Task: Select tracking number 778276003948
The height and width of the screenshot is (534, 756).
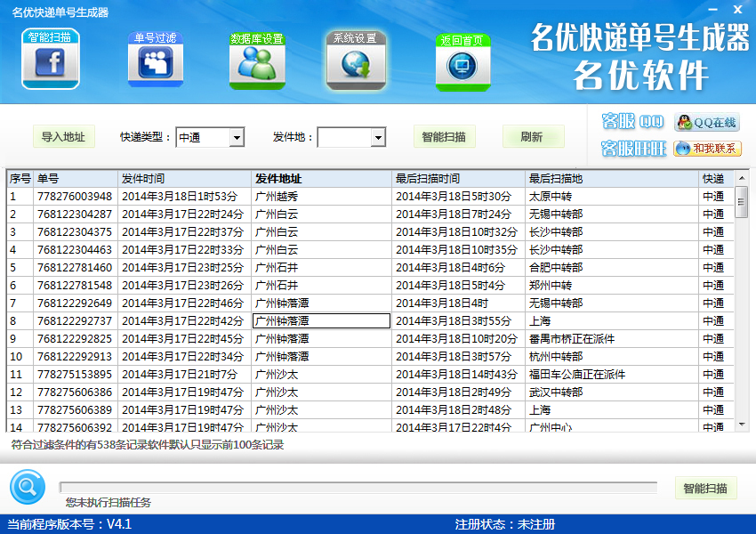Action: [x=75, y=197]
